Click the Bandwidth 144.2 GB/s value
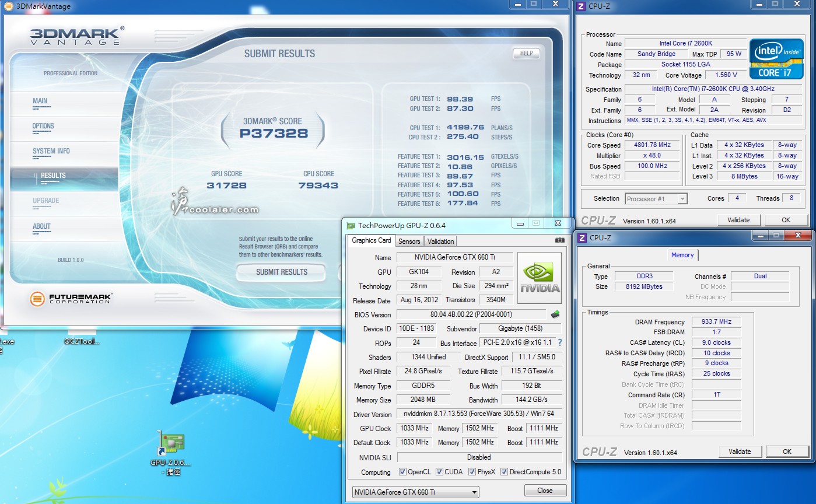Image resolution: width=816 pixels, height=504 pixels. coord(532,400)
